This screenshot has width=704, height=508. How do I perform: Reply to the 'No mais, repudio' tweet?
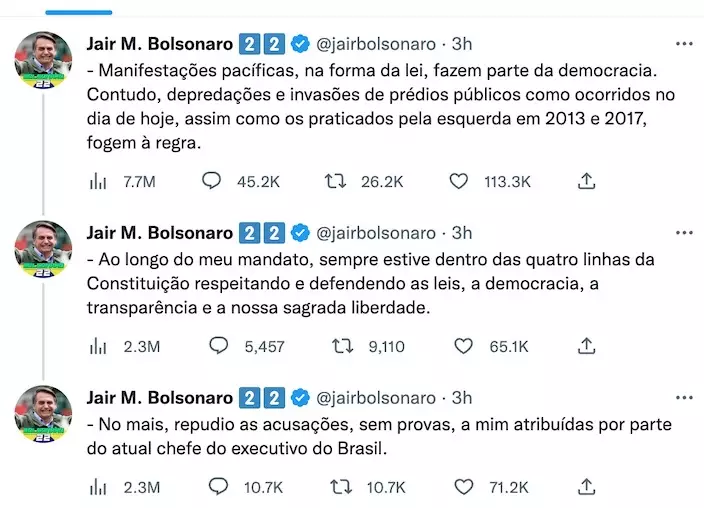point(218,487)
